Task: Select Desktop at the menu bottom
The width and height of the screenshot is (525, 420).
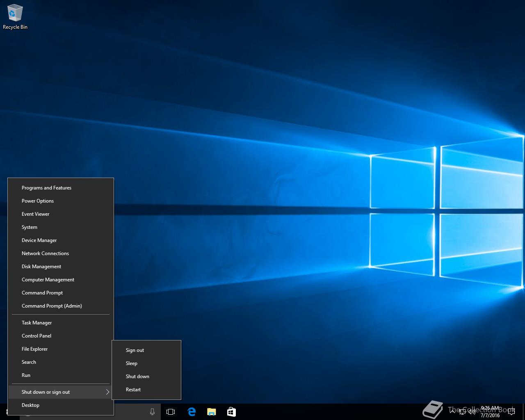Action: pos(61,405)
